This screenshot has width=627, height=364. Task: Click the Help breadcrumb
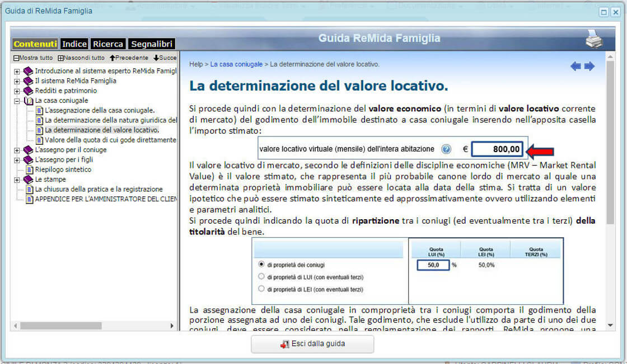coord(196,64)
